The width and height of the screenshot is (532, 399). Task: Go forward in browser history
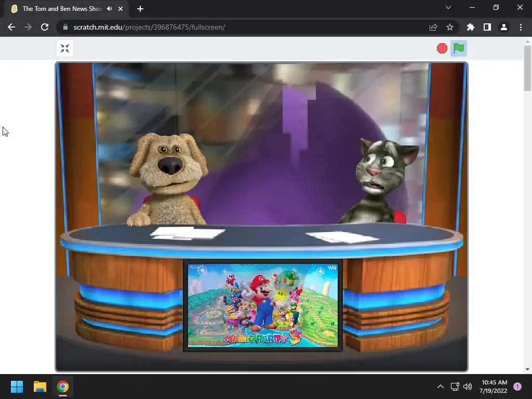pos(28,27)
